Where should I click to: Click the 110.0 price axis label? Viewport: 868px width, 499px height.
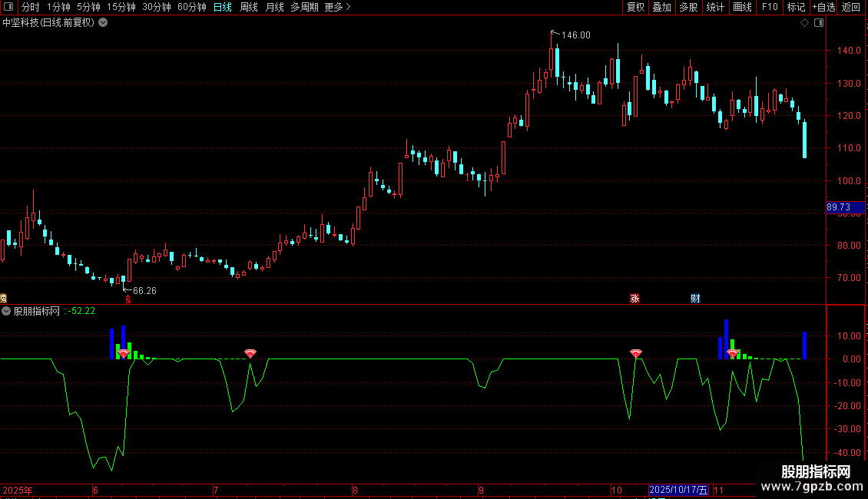pos(849,147)
